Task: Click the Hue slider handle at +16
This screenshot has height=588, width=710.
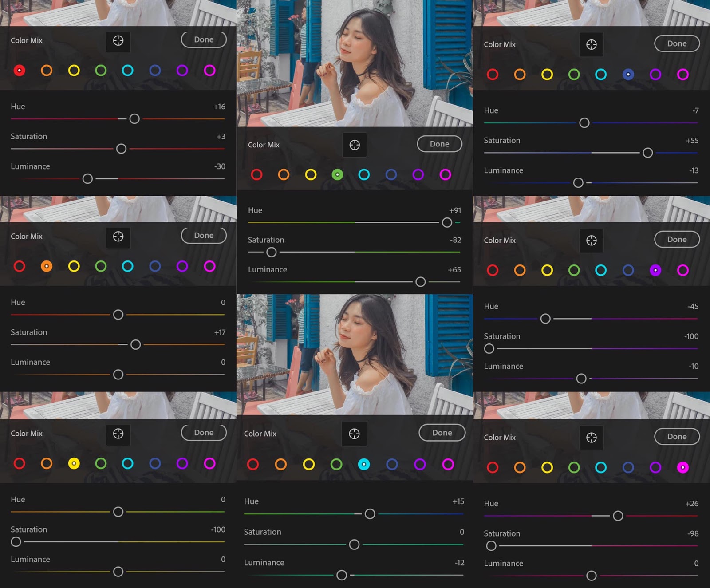Action: 134,119
